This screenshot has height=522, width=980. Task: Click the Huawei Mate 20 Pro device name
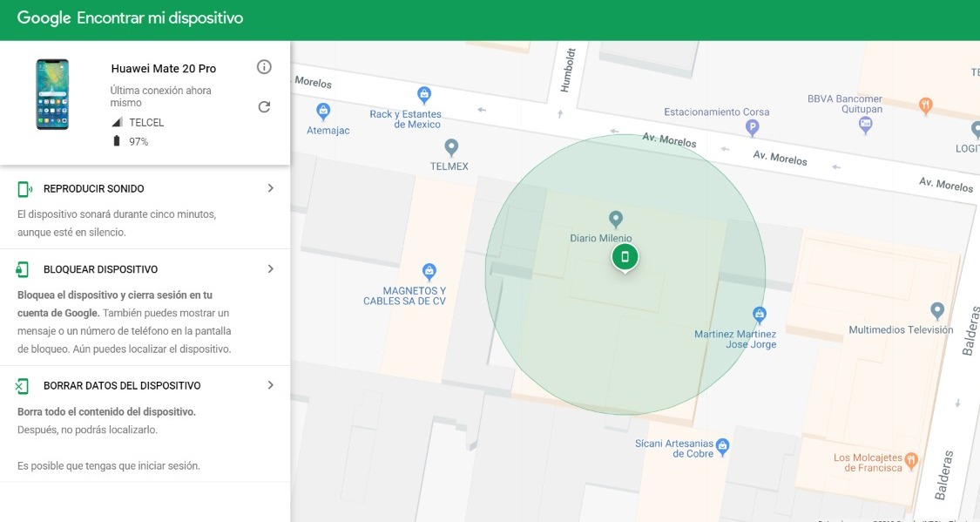[x=164, y=69]
